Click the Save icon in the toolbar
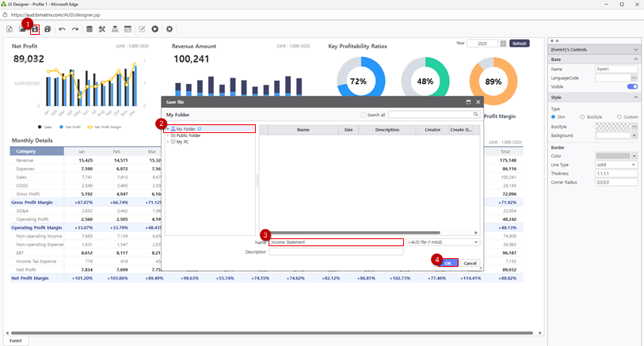 pyautogui.click(x=35, y=29)
